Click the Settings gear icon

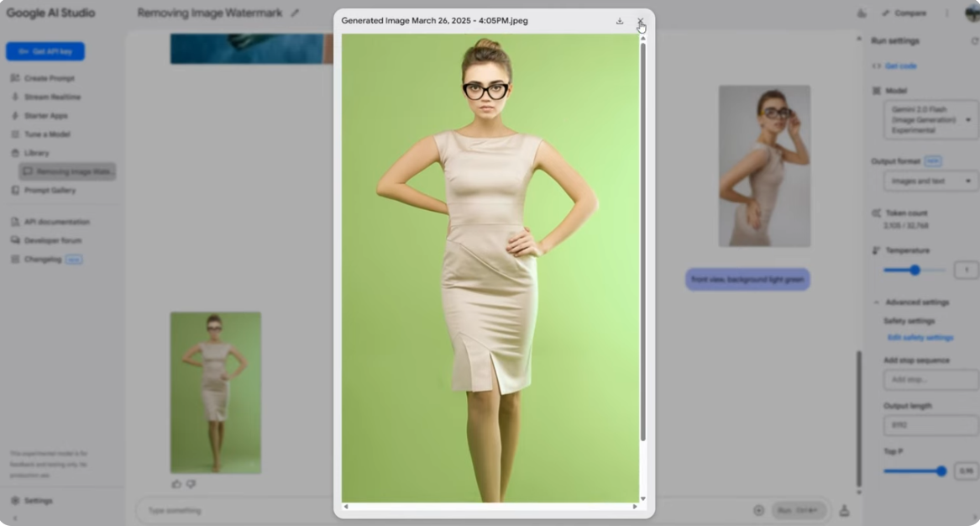pyautogui.click(x=15, y=500)
